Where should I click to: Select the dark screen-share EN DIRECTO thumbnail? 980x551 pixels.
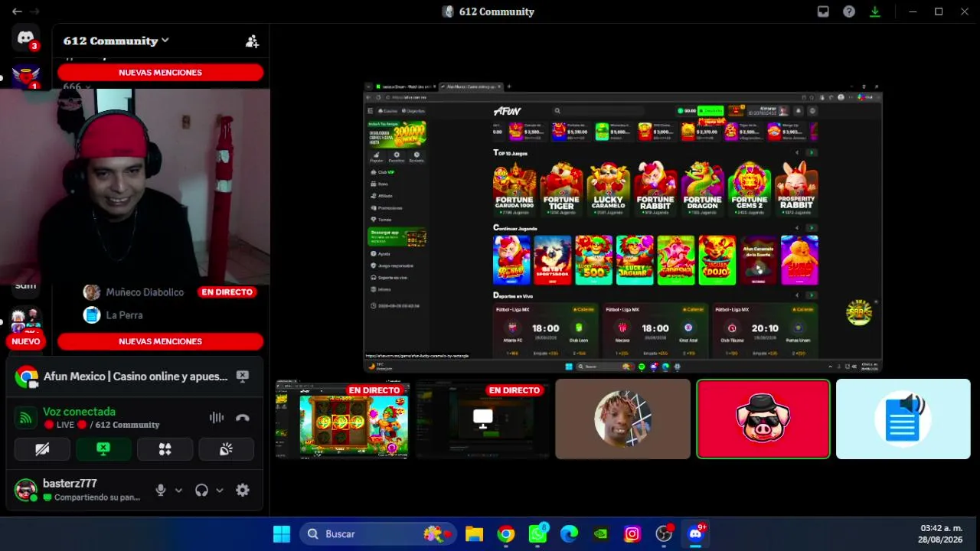pos(483,419)
